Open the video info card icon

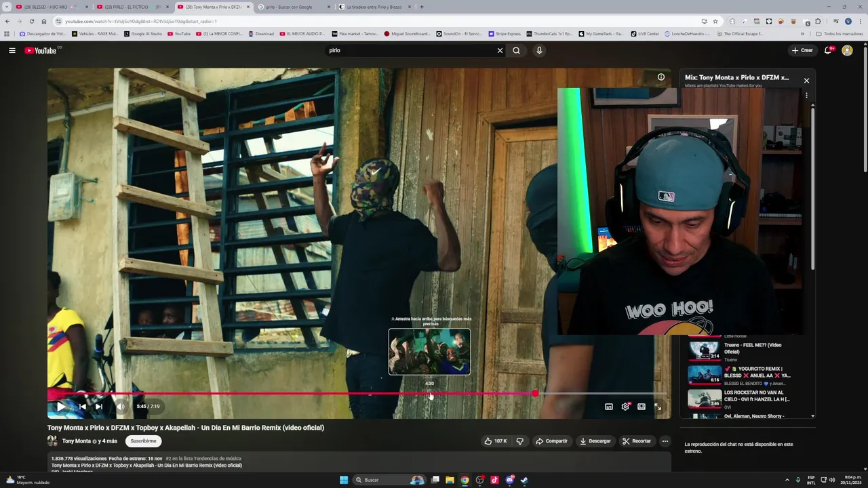click(661, 77)
